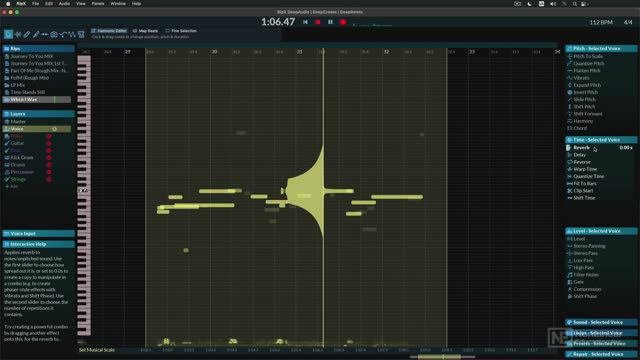Click the Quantize Time effect
Viewport: 640px width, 360px height.
(x=589, y=176)
